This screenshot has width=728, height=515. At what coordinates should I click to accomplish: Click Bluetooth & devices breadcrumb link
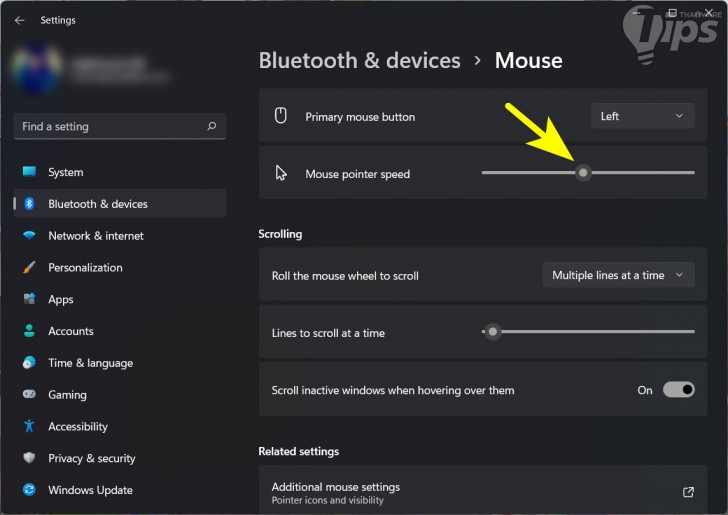(x=359, y=60)
